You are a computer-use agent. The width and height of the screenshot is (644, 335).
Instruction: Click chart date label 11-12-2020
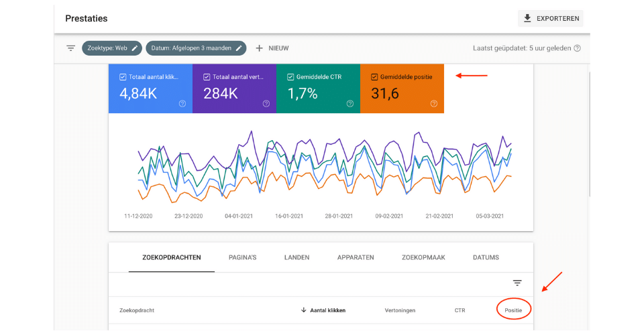(138, 216)
